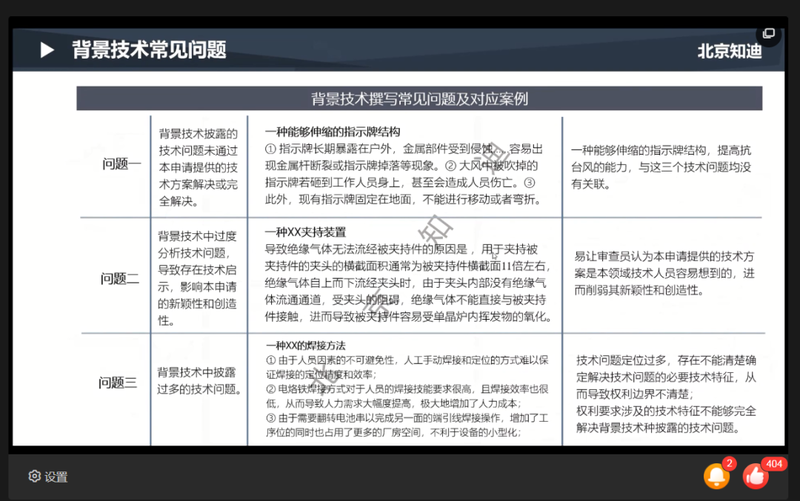Select the 问题一 row label

pos(121,164)
